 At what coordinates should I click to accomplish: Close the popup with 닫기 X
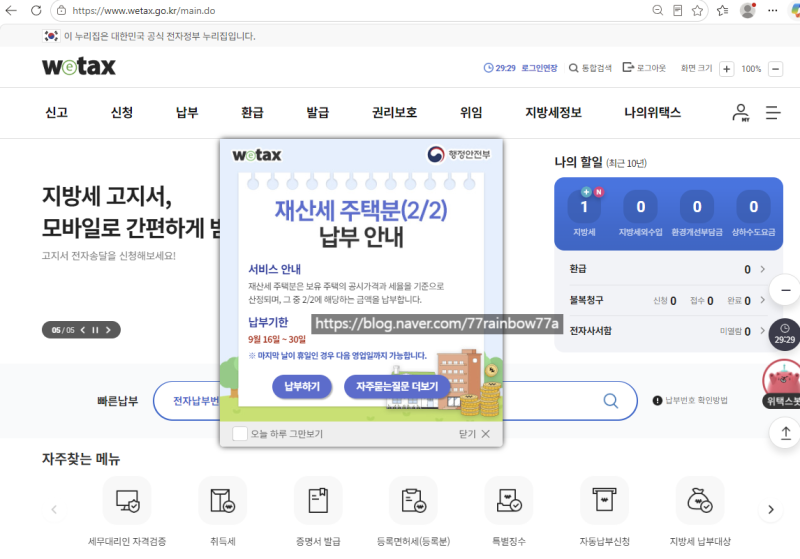pyautogui.click(x=474, y=434)
